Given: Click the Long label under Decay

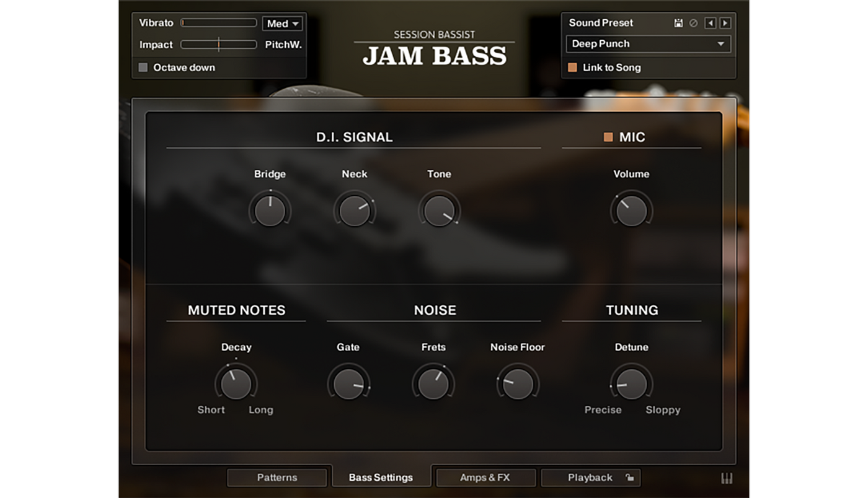Looking at the screenshot, I should tap(260, 410).
